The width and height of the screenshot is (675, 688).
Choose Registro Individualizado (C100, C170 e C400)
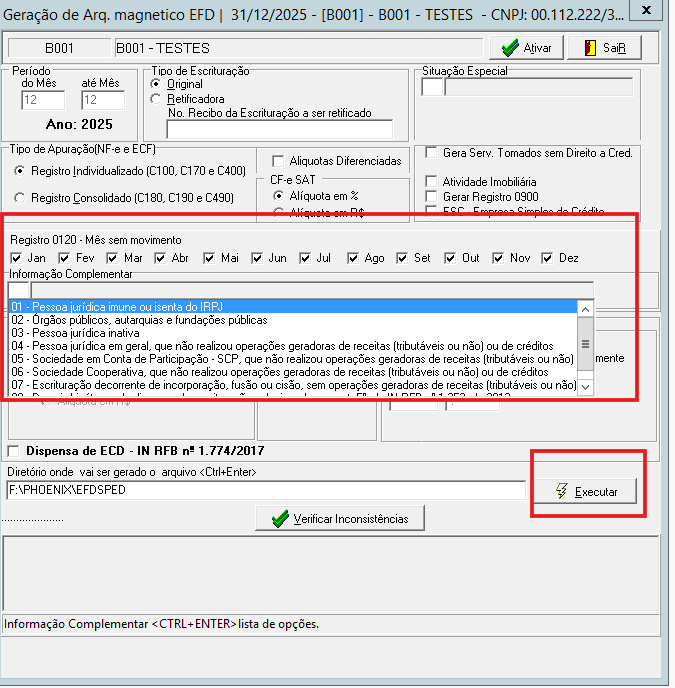point(19,171)
